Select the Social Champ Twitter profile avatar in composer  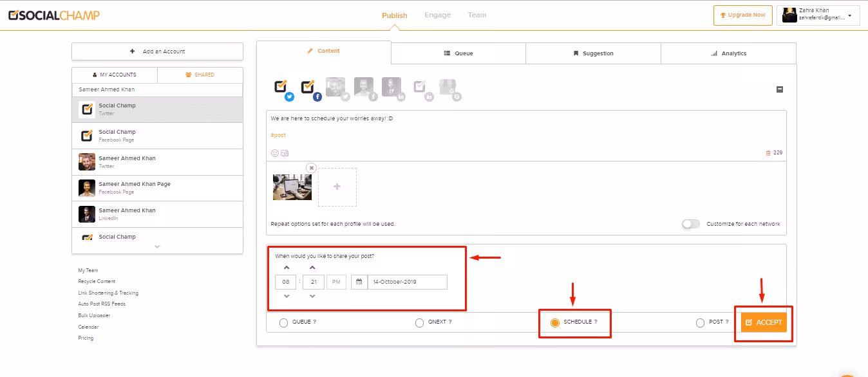coord(281,86)
